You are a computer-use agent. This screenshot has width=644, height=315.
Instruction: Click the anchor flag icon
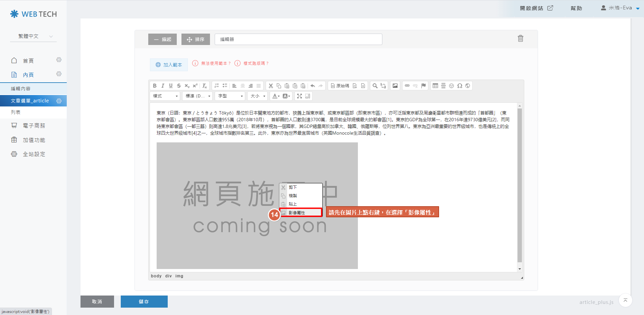point(423,86)
